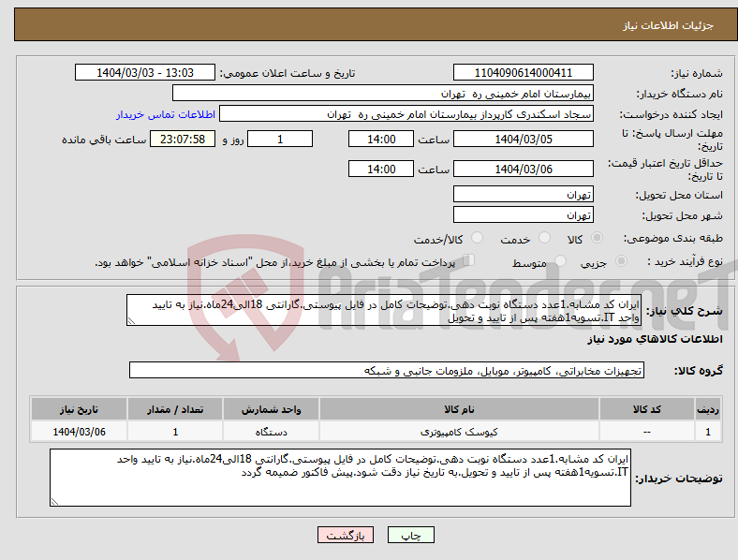Click the response deadline hour field 14:00
Viewport: 738px width, 560px height.
click(381, 139)
